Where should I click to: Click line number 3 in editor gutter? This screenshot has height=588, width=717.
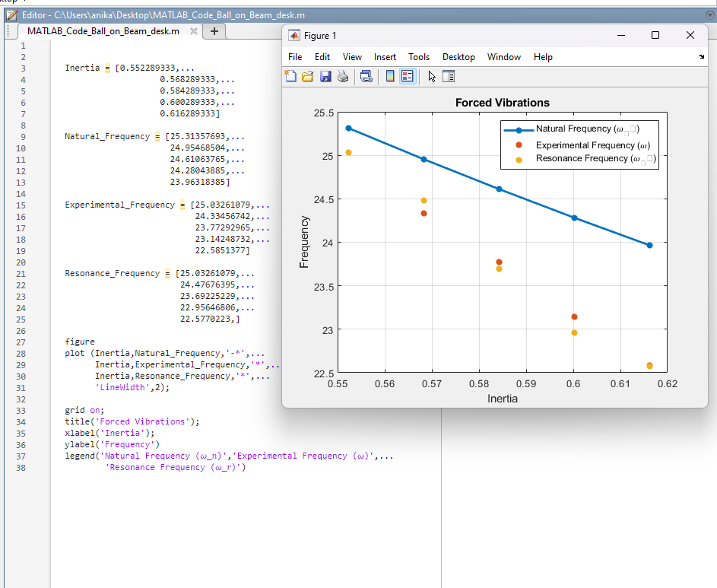(x=23, y=68)
